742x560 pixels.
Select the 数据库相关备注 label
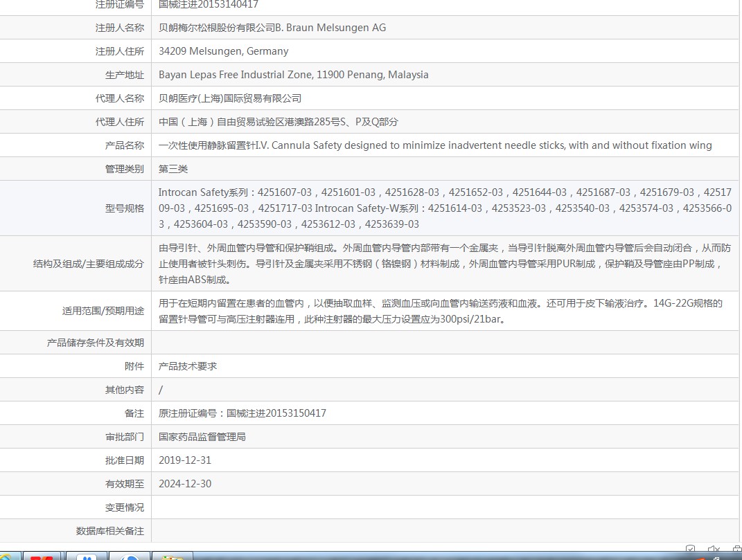point(109,531)
